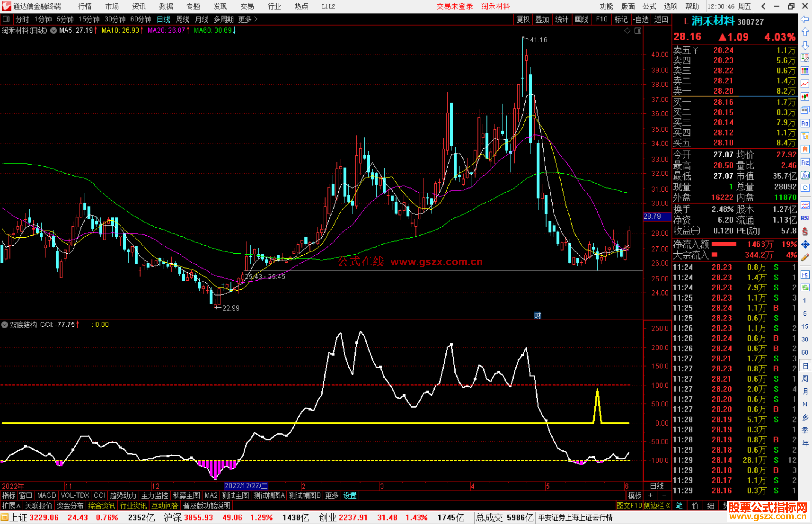Click the four-way move arrows icon
Image resolution: width=812 pixels, height=524 pixels.
click(805, 245)
